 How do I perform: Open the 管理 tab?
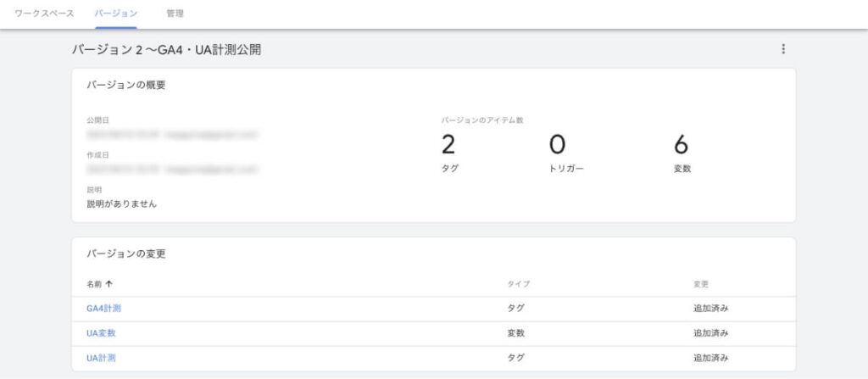pos(175,14)
